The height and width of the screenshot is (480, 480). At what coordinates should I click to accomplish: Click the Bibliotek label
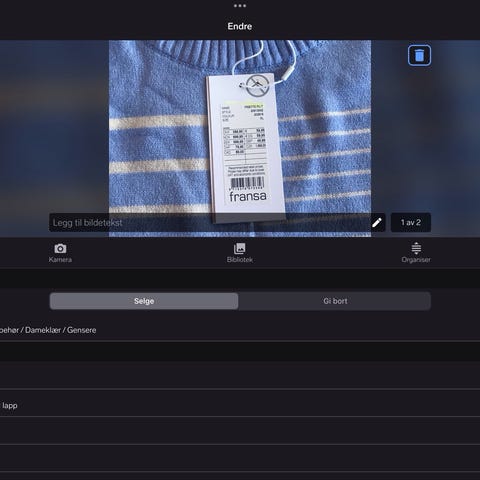tap(240, 260)
